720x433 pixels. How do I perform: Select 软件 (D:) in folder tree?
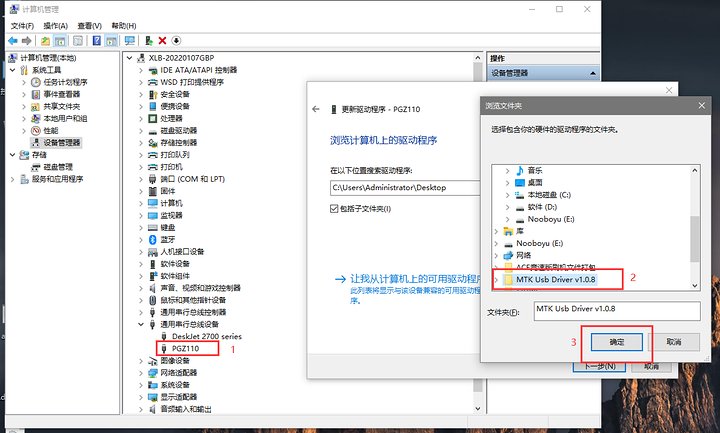(542, 207)
